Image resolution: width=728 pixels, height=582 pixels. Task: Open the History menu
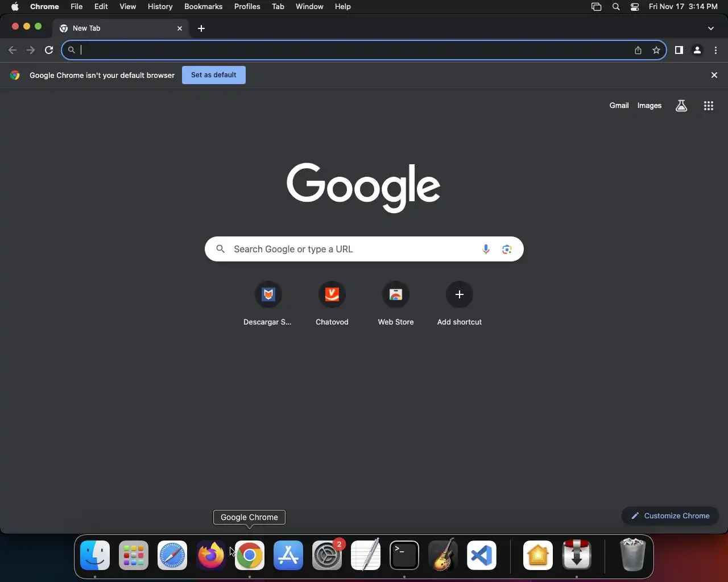point(160,7)
